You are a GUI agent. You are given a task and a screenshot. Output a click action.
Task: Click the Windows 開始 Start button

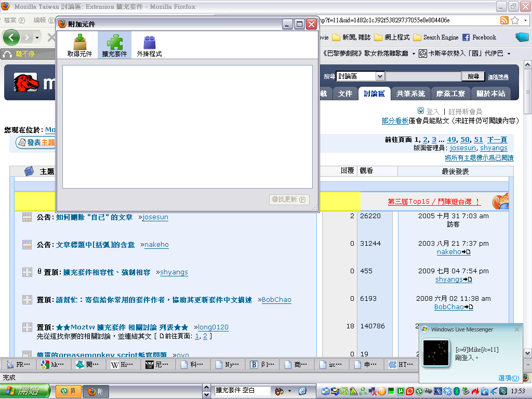[25, 391]
